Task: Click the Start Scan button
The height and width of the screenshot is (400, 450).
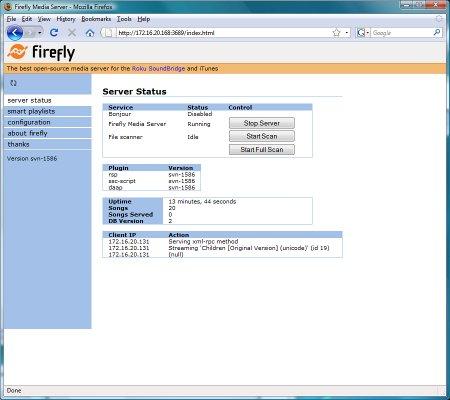Action: tap(262, 136)
